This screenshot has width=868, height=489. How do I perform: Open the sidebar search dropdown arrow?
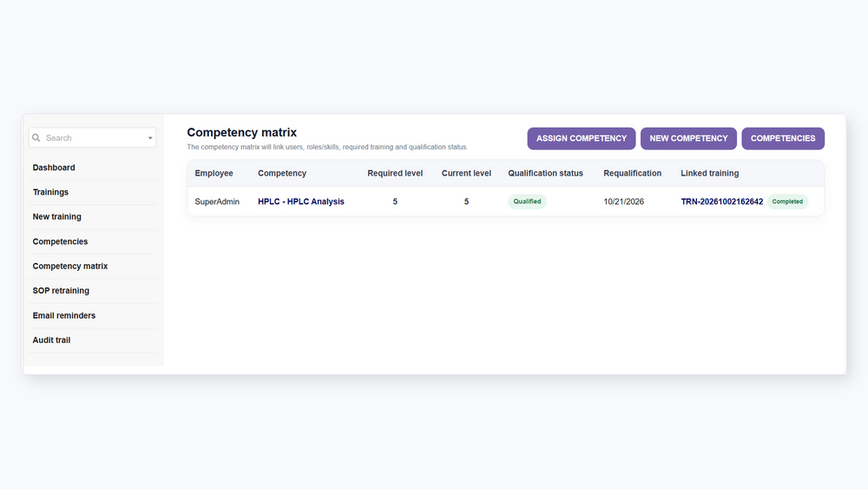tap(150, 138)
